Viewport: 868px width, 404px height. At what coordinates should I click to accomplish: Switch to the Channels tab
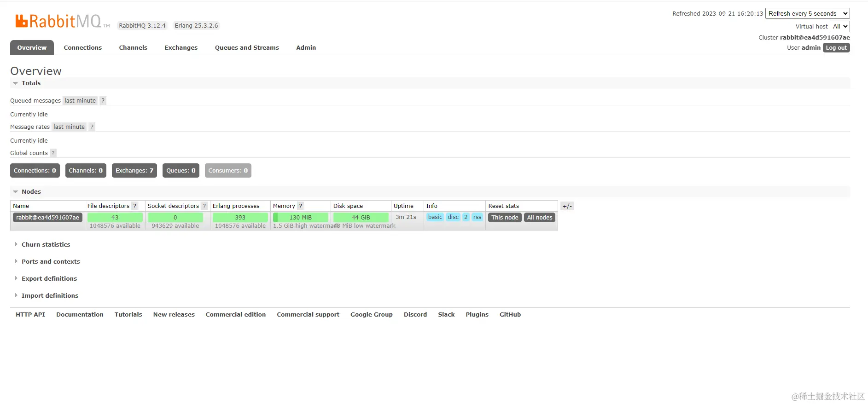[133, 48]
